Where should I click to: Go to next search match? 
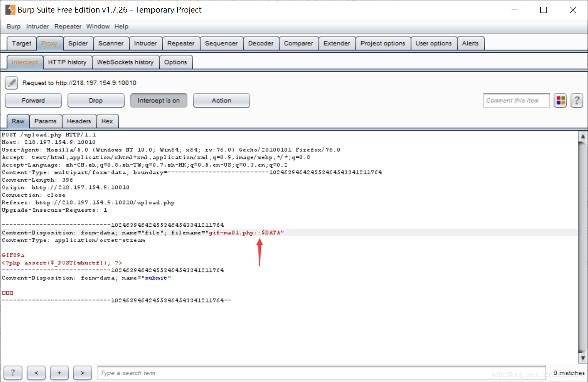pyautogui.click(x=82, y=373)
